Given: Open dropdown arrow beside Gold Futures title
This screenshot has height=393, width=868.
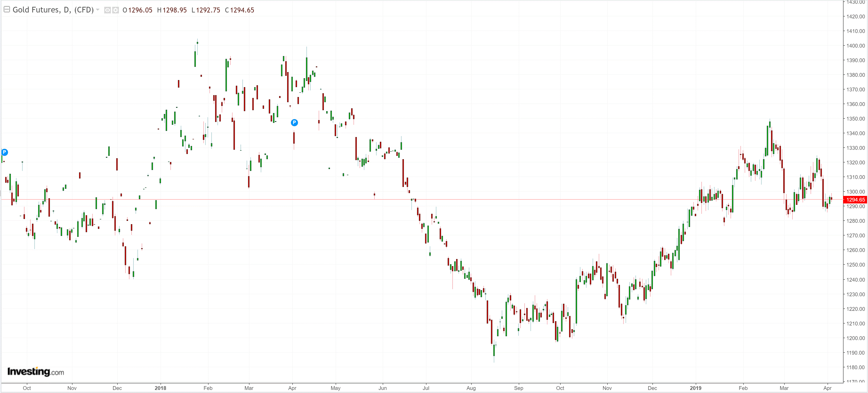Looking at the screenshot, I should tap(98, 10).
